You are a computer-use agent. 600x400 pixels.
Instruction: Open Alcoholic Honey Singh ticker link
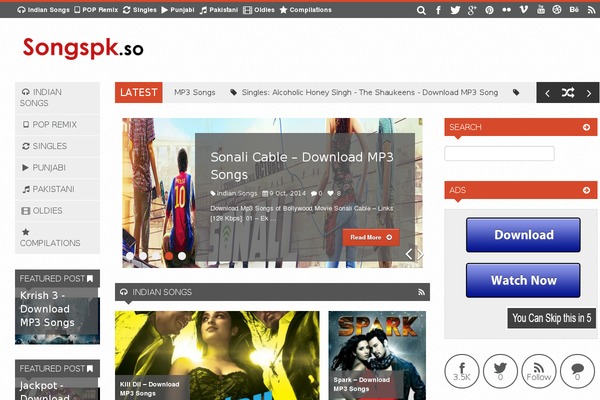pos(370,93)
